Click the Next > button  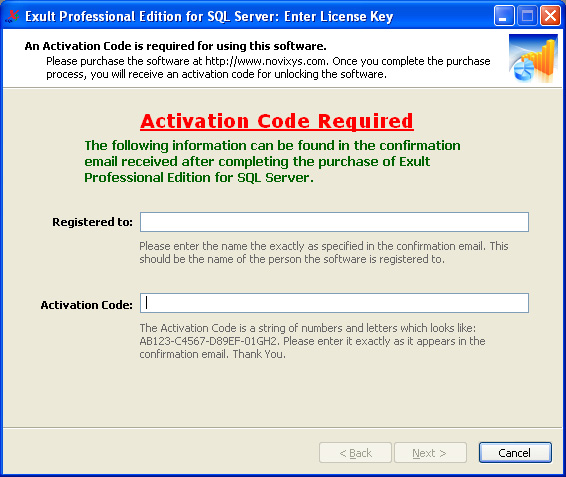[x=430, y=453]
